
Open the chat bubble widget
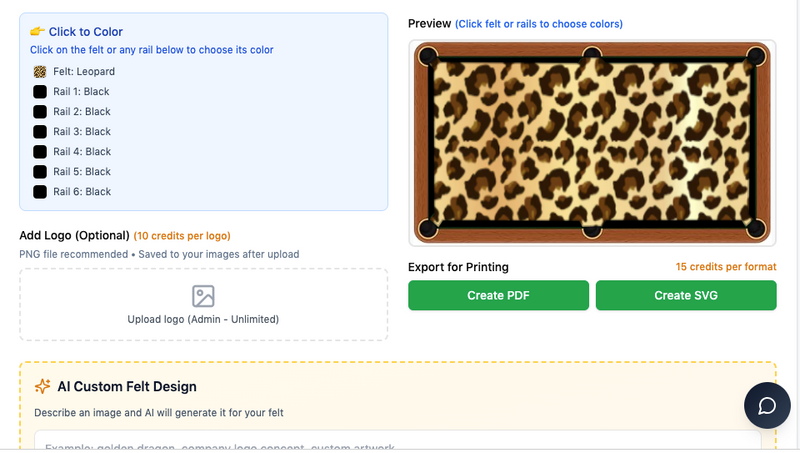[x=767, y=405]
